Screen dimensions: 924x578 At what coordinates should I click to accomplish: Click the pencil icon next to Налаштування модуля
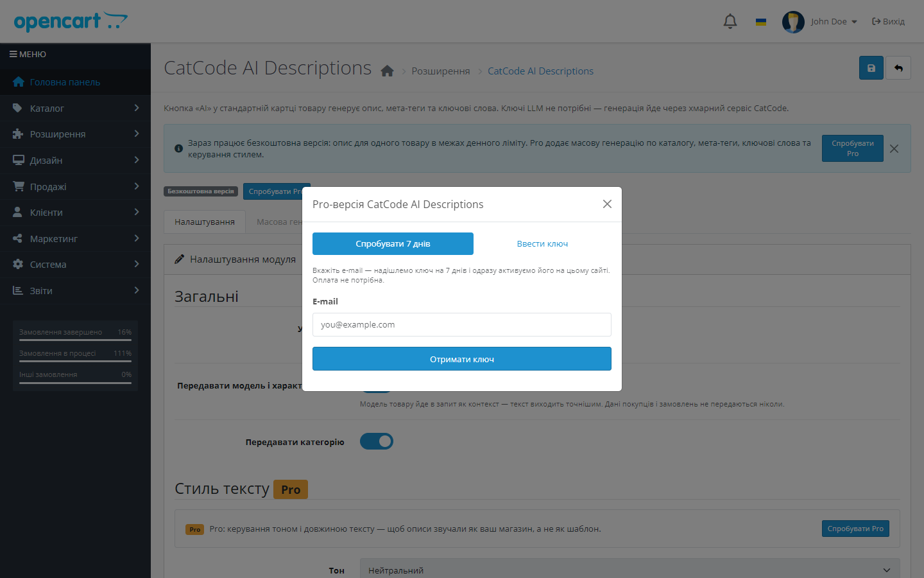[180, 259]
